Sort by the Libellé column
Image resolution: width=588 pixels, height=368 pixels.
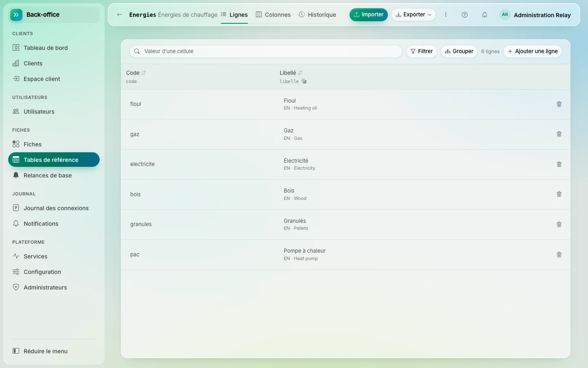click(x=300, y=73)
